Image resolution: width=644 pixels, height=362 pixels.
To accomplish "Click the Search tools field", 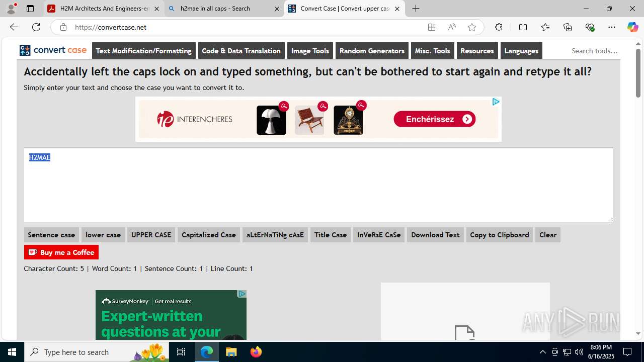I will [594, 51].
